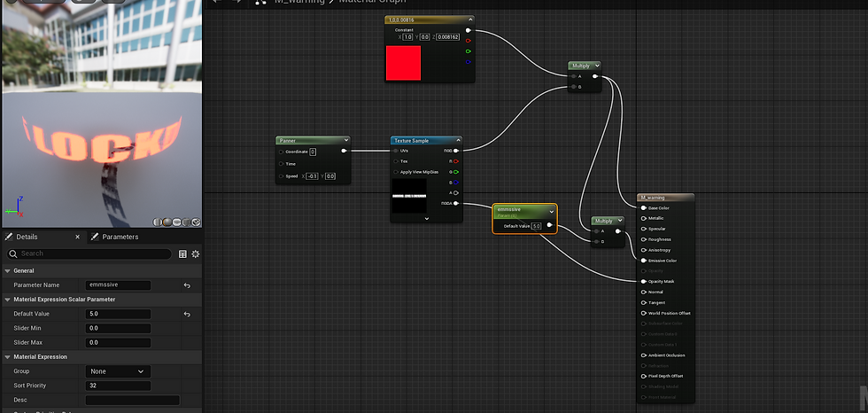
Task: Click the Opacity Mask pin on M_warning
Action: tap(643, 281)
